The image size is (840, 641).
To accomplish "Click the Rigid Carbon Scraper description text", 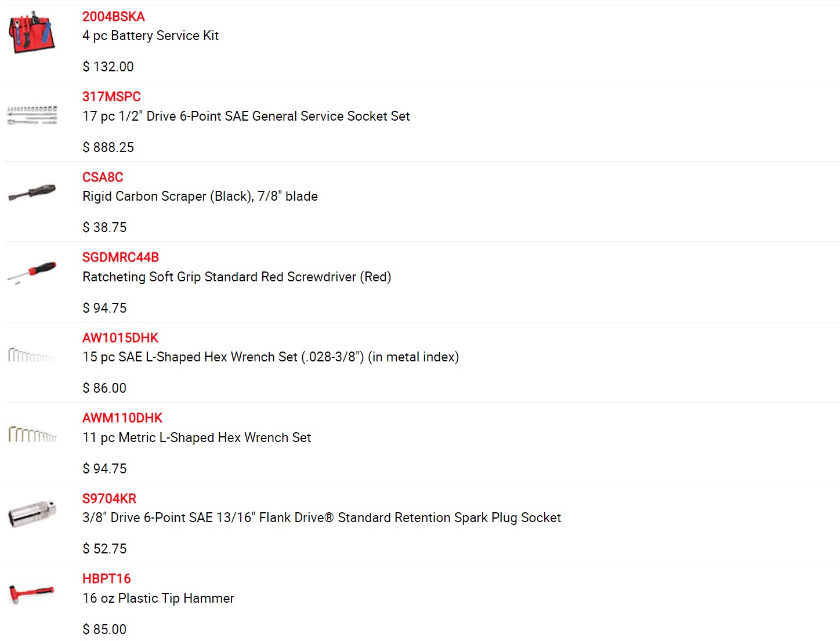I will pos(200,196).
